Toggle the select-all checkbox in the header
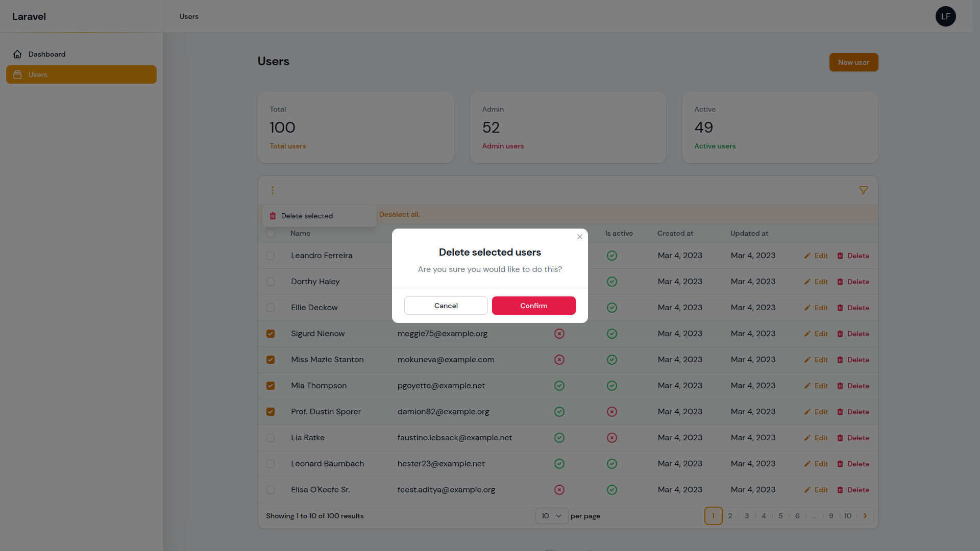980x551 pixels. 271,233
